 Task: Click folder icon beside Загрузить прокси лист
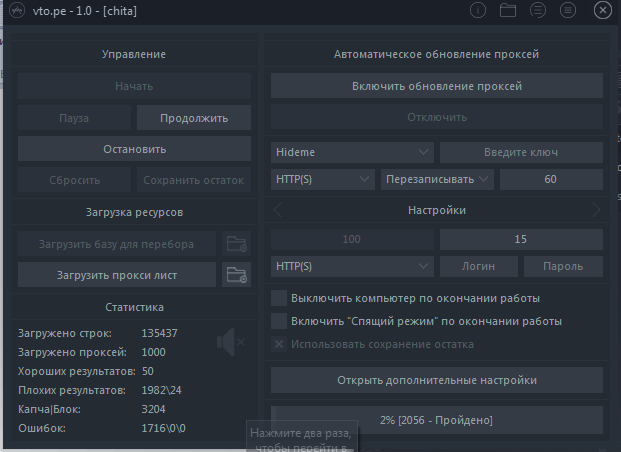pyautogui.click(x=236, y=274)
